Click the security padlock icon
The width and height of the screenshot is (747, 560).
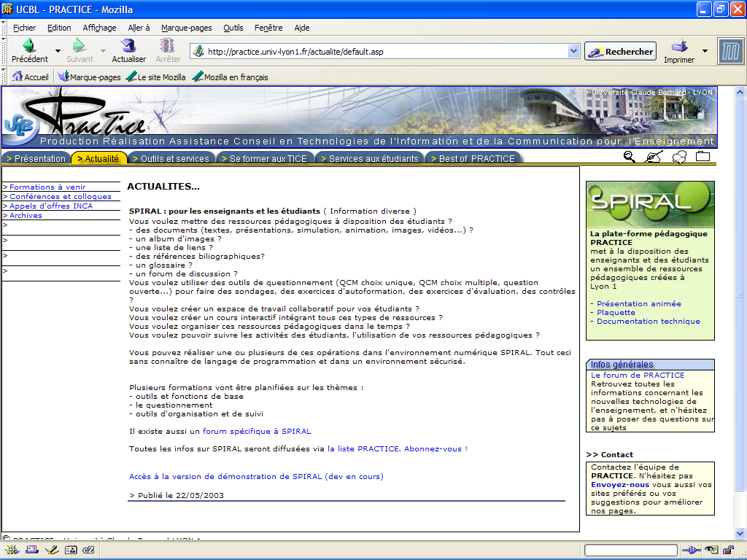pyautogui.click(x=728, y=550)
